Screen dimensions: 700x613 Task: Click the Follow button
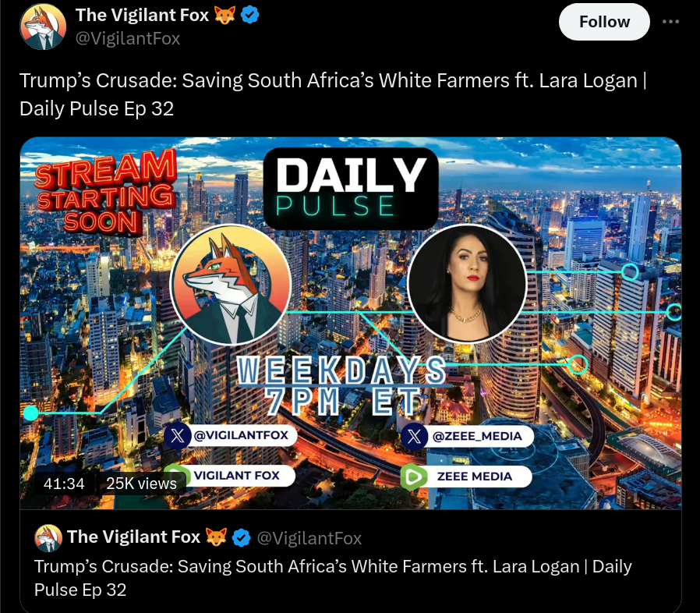(604, 22)
